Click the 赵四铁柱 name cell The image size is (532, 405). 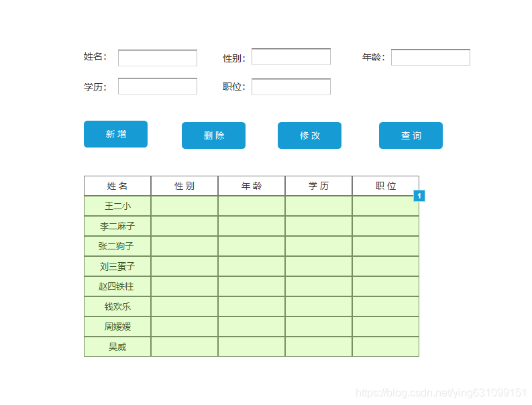(x=117, y=286)
